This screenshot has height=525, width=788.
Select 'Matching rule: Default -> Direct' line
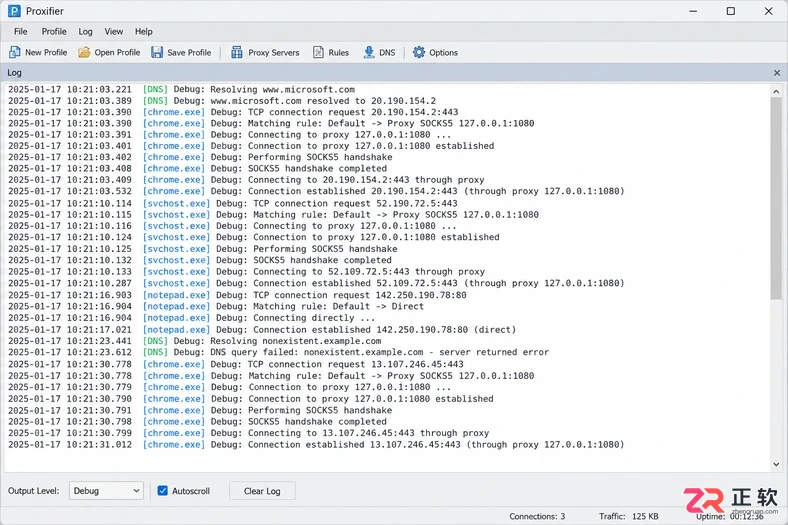[216, 306]
